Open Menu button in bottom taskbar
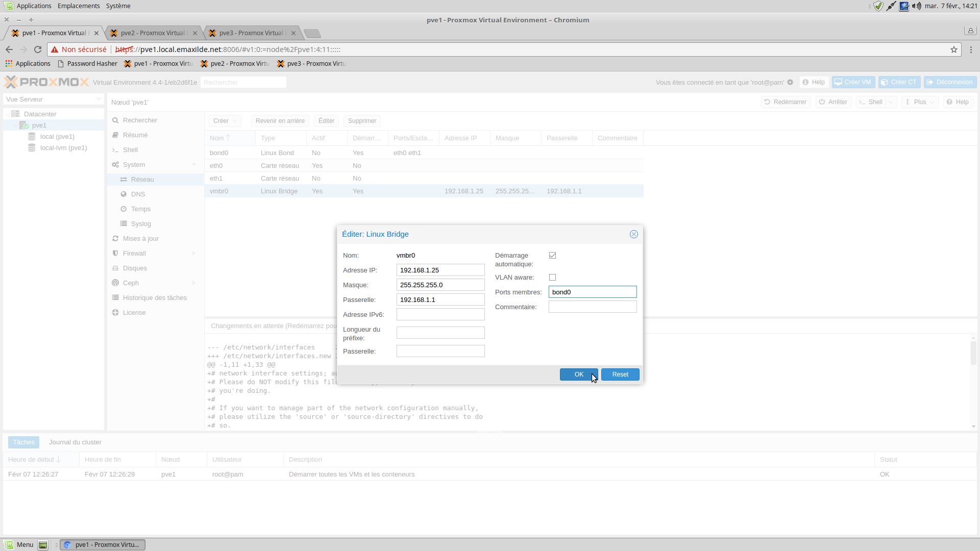The height and width of the screenshot is (551, 980). 19,545
